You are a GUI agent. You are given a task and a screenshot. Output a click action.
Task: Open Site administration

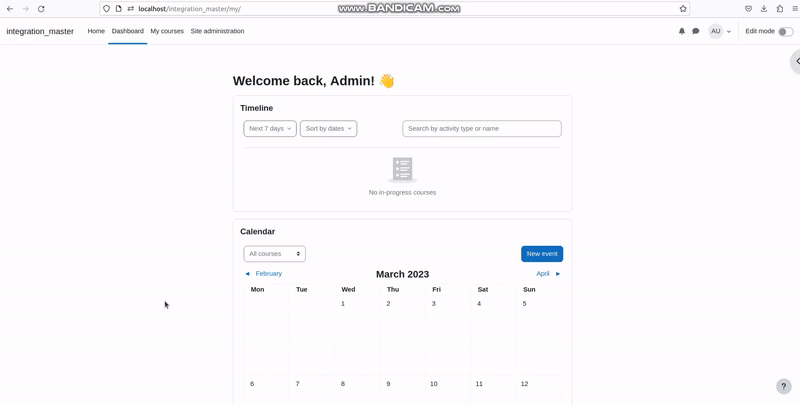(x=217, y=31)
